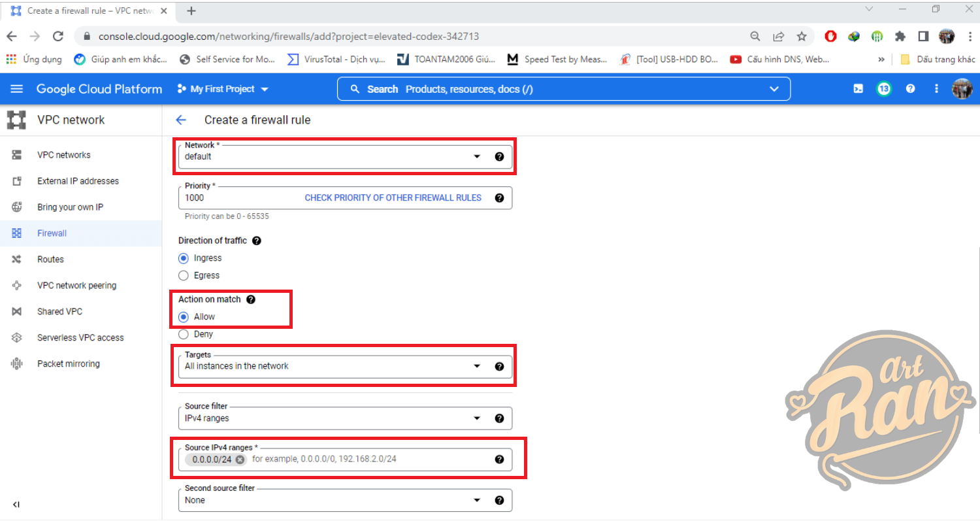Click help icon for Targets field
980x521 pixels.
click(x=499, y=367)
